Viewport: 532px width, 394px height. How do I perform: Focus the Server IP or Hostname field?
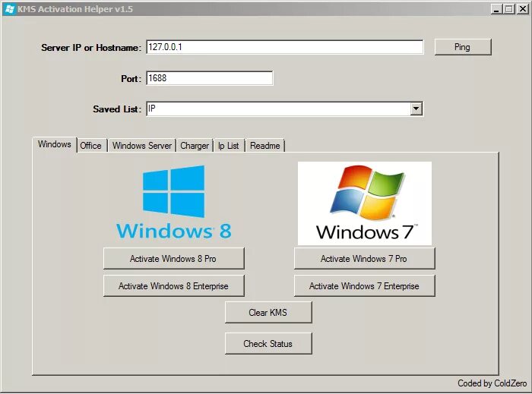(x=285, y=47)
